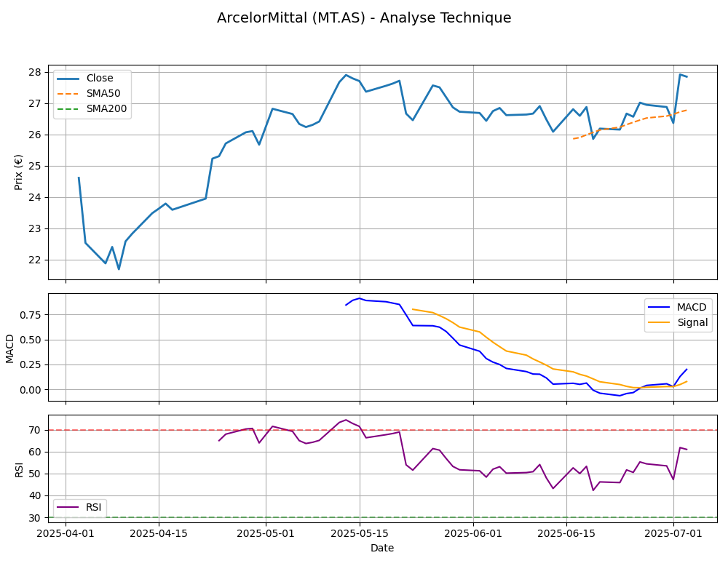
Task: Click the 70 RSI tick label
Action: 35,430
